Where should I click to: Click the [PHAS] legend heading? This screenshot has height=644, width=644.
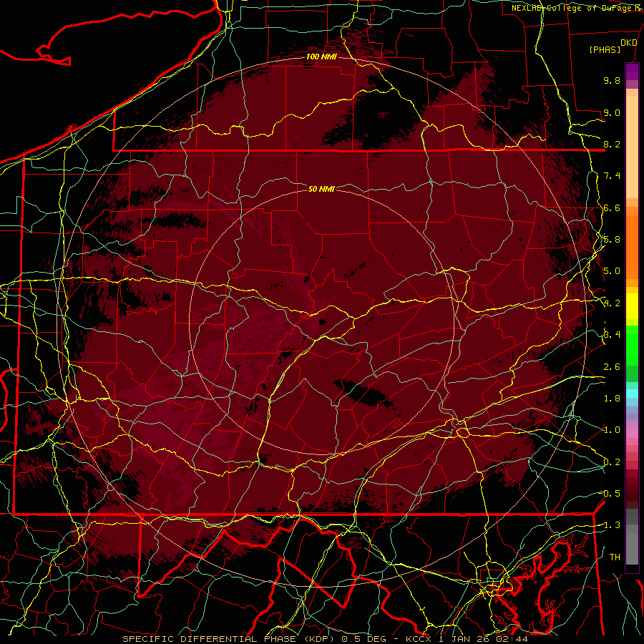[605, 49]
